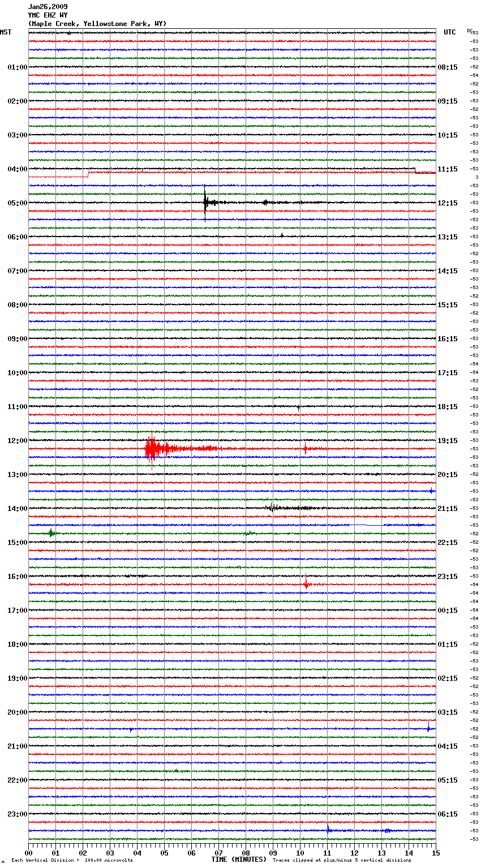Click the 00:15 UTC time label
Image resolution: width=481 pixels, height=868 pixels.
(448, 611)
